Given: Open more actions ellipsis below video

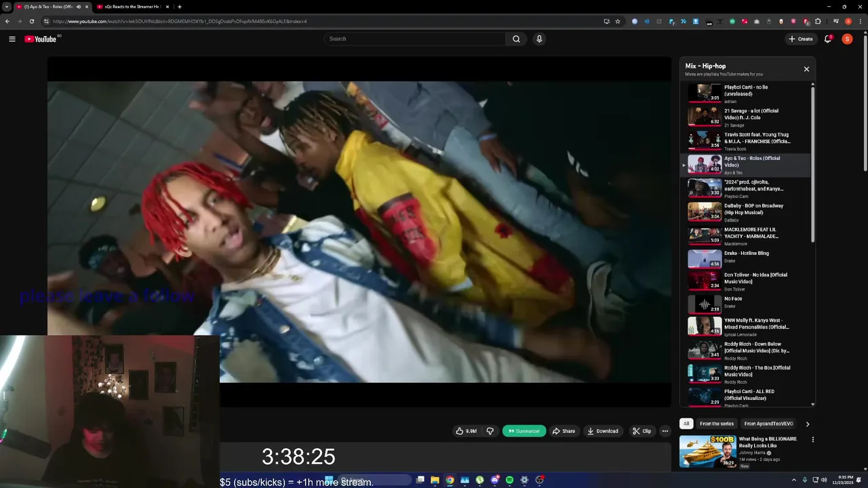Looking at the screenshot, I should coord(665,431).
